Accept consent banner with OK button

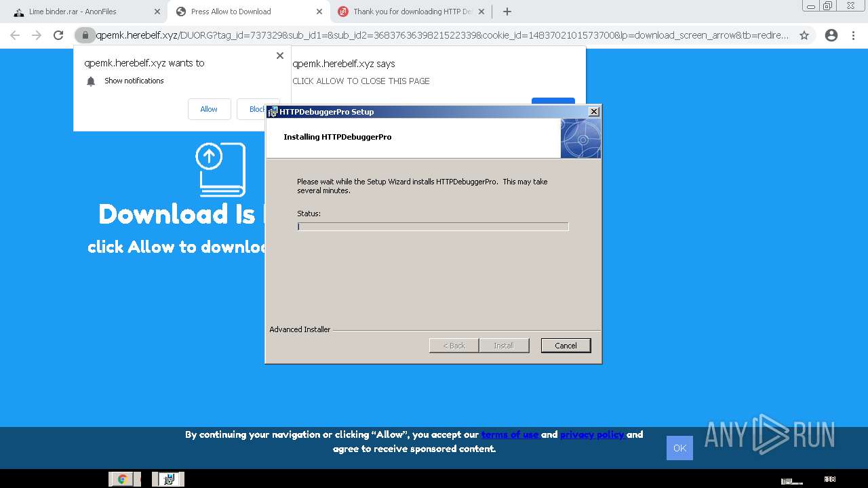coord(679,448)
